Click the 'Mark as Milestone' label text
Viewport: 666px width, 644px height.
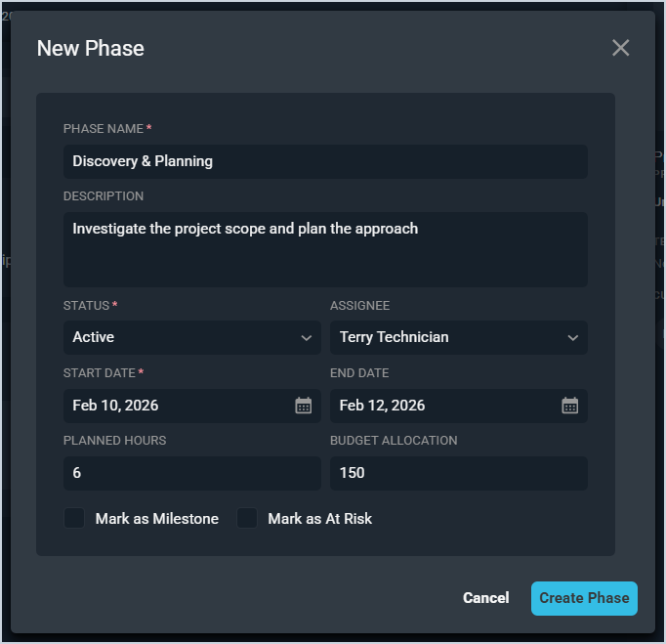click(156, 519)
